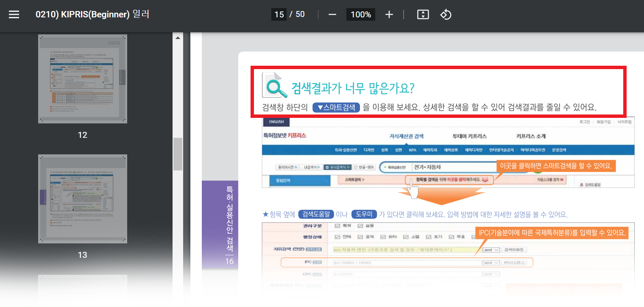
Task: Select 아이디어공모전 in the blue menu bar
Action: pyautogui.click(x=533, y=150)
